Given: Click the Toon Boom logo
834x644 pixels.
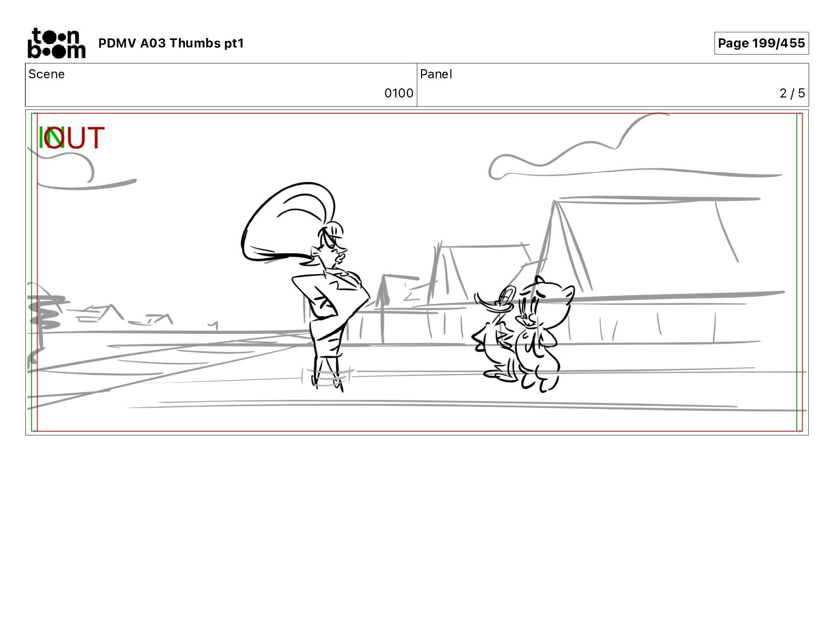Looking at the screenshot, I should pyautogui.click(x=56, y=43).
